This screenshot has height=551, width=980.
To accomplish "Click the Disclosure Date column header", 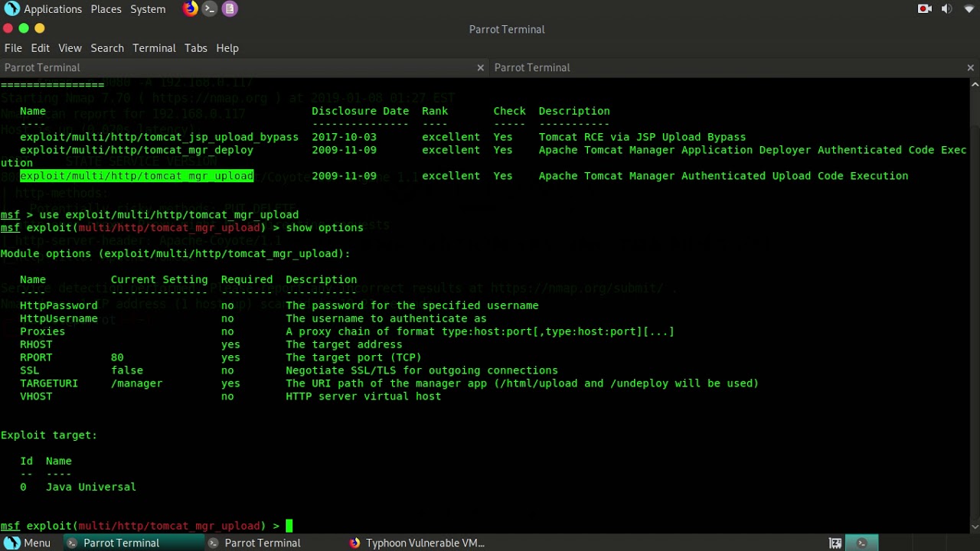I will (x=360, y=111).
